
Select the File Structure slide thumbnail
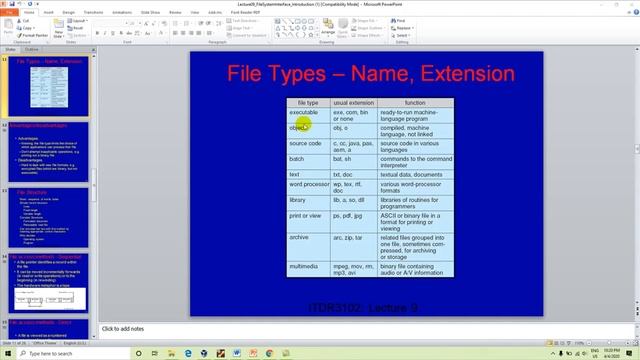[x=48, y=218]
